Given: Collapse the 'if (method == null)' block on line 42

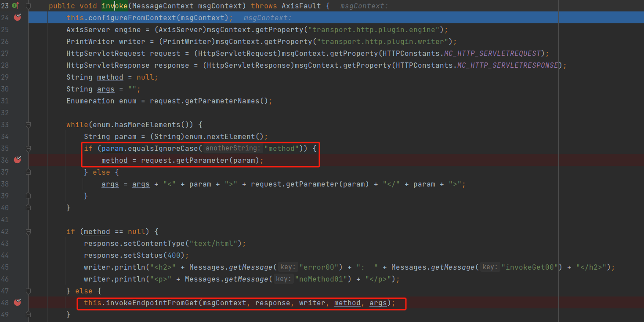Looking at the screenshot, I should (29, 231).
